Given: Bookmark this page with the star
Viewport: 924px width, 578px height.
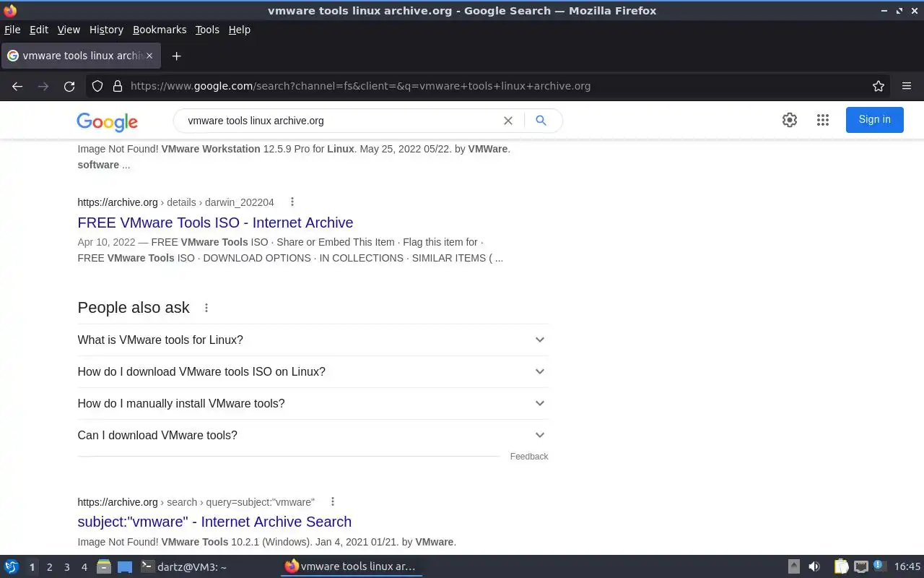Looking at the screenshot, I should pyautogui.click(x=879, y=86).
